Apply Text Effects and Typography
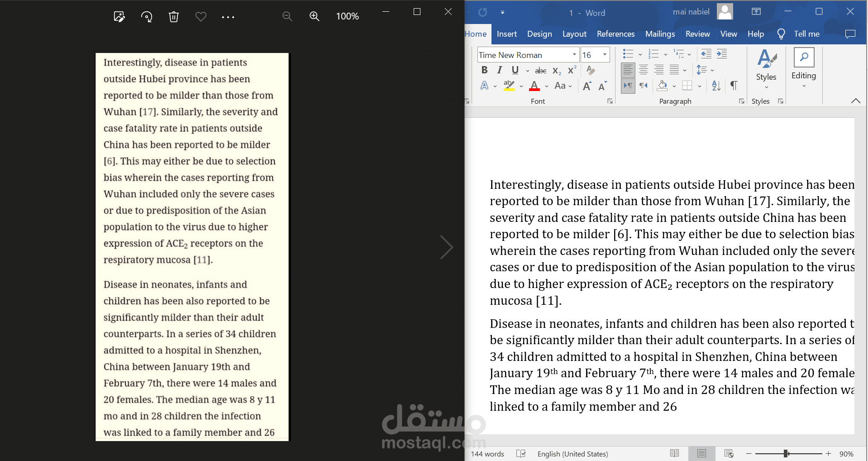The width and height of the screenshot is (868, 461). pos(485,86)
